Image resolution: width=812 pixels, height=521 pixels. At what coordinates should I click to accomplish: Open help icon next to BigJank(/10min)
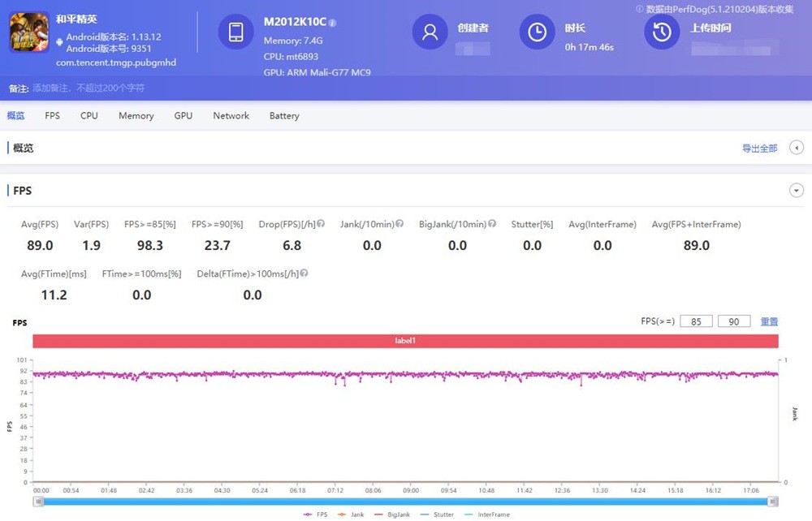coord(492,223)
